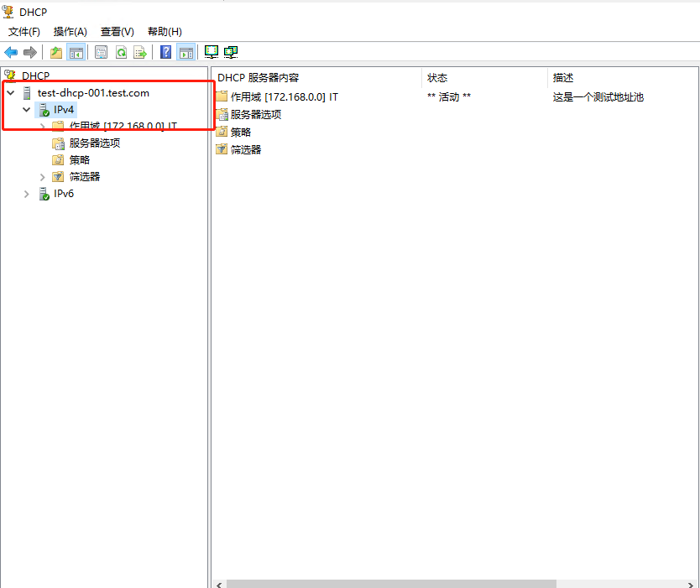Sort by 描述 column header
Viewport: 700px width, 588px height.
[623, 78]
